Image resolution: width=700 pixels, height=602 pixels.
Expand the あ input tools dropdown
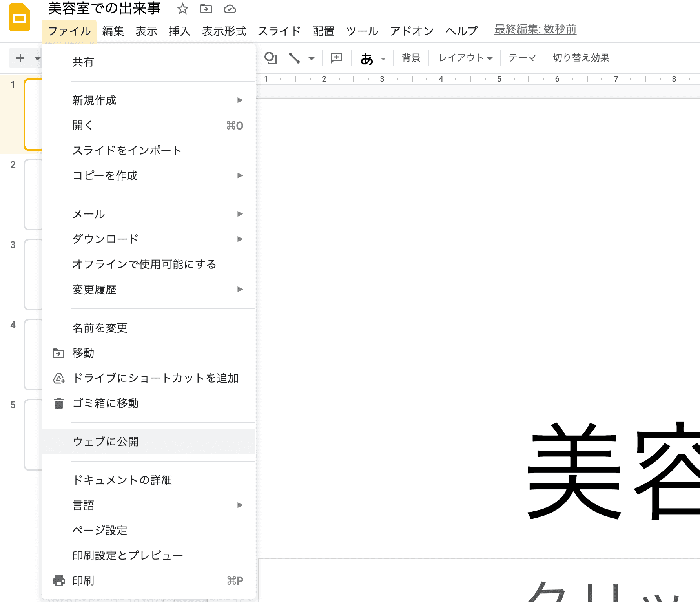pos(383,59)
